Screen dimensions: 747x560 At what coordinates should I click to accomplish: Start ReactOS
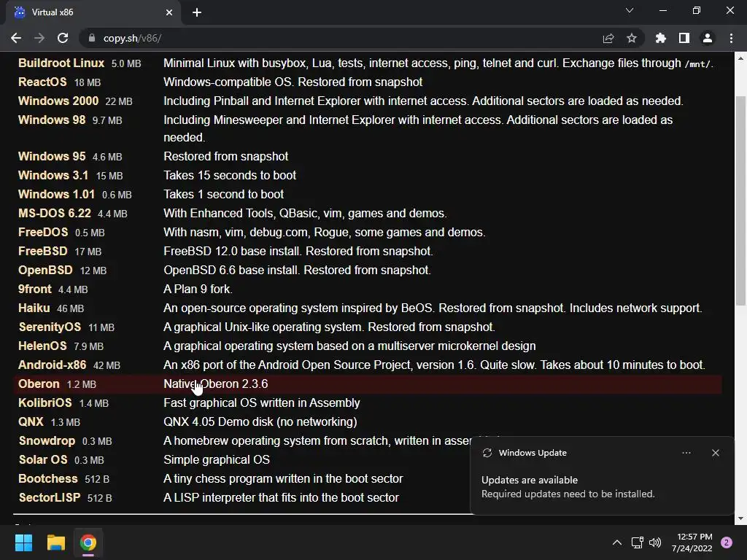click(42, 82)
